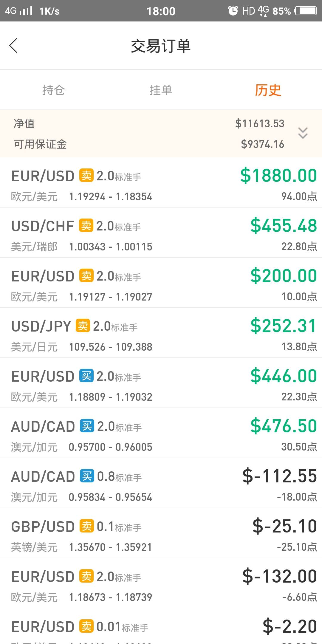This screenshot has height=644, width=322.
Task: Select the 历史 tab
Action: click(x=268, y=90)
